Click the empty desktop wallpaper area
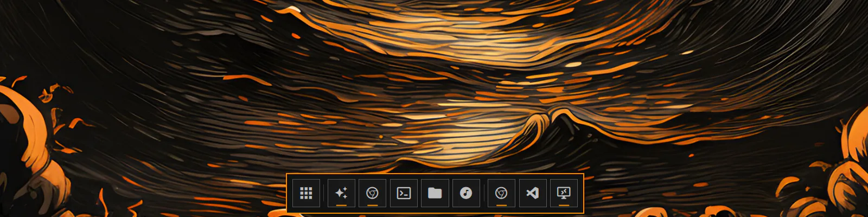Viewport: 868px width, 217px height. click(163, 81)
